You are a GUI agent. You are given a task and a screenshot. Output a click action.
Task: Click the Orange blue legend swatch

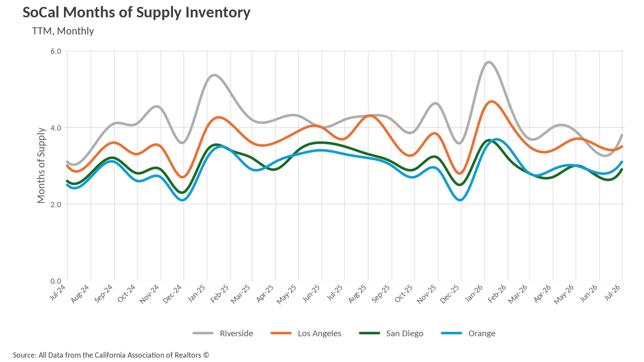point(452,333)
